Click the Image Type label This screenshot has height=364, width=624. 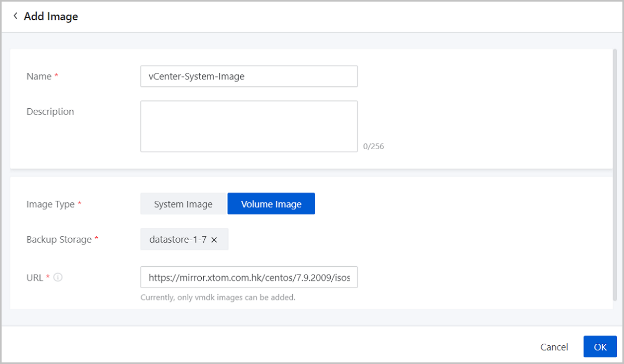(50, 204)
